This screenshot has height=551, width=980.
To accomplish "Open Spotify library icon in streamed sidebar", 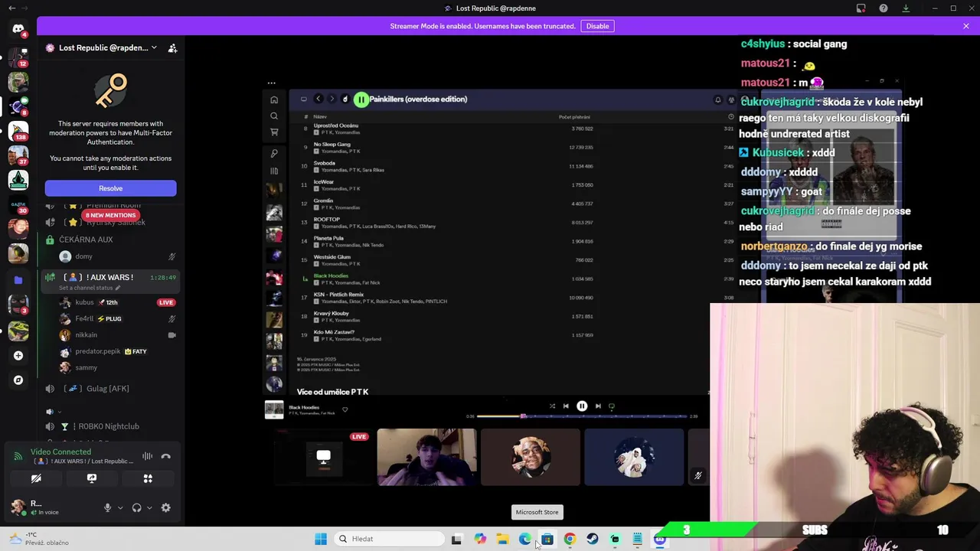I will coord(274,171).
